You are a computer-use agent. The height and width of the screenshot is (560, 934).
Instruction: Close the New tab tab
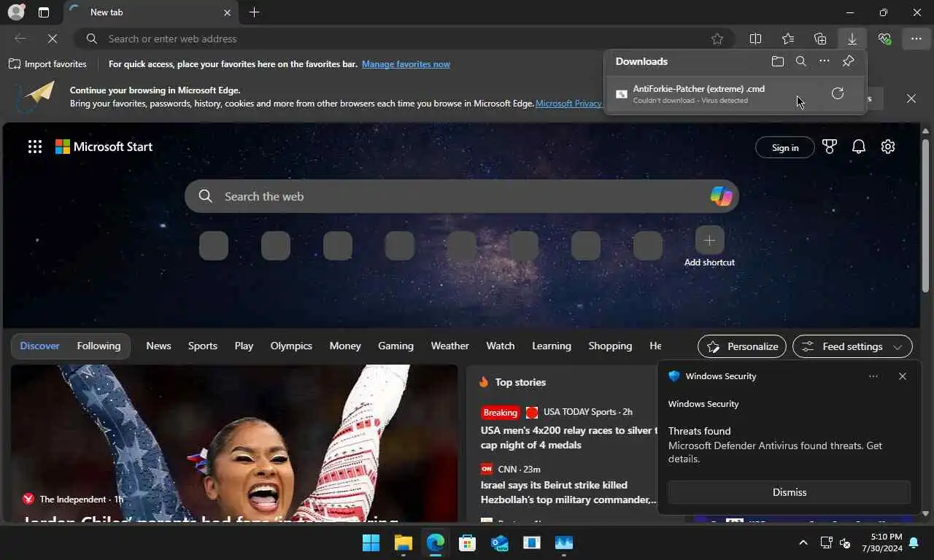227,12
